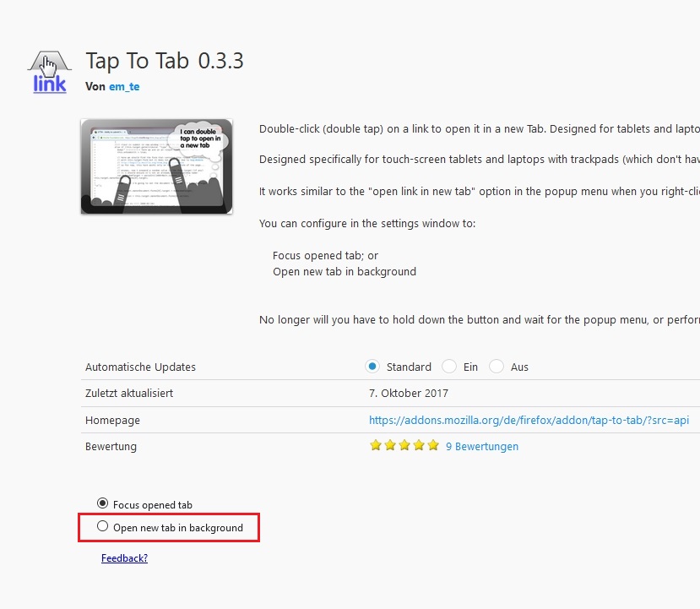Click the fourth rating star
This screenshot has height=609, width=700.
[419, 445]
